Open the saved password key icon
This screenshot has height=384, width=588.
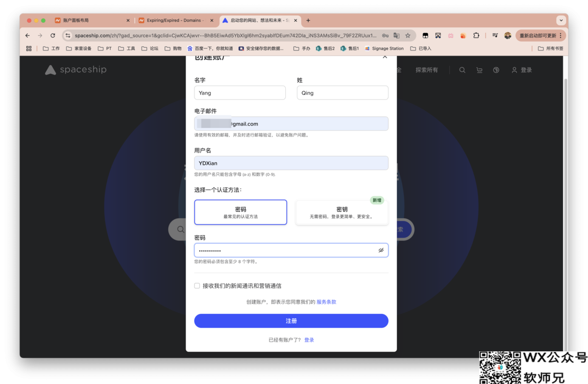(x=385, y=35)
